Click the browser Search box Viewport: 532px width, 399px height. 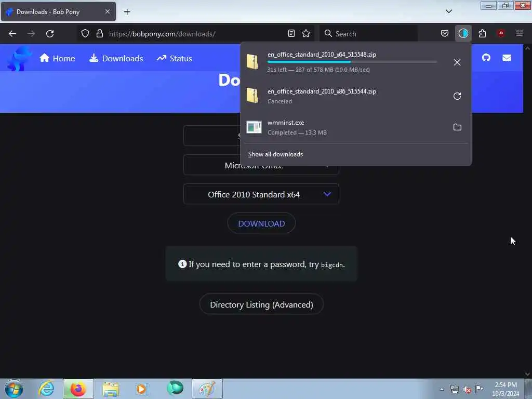(x=368, y=34)
